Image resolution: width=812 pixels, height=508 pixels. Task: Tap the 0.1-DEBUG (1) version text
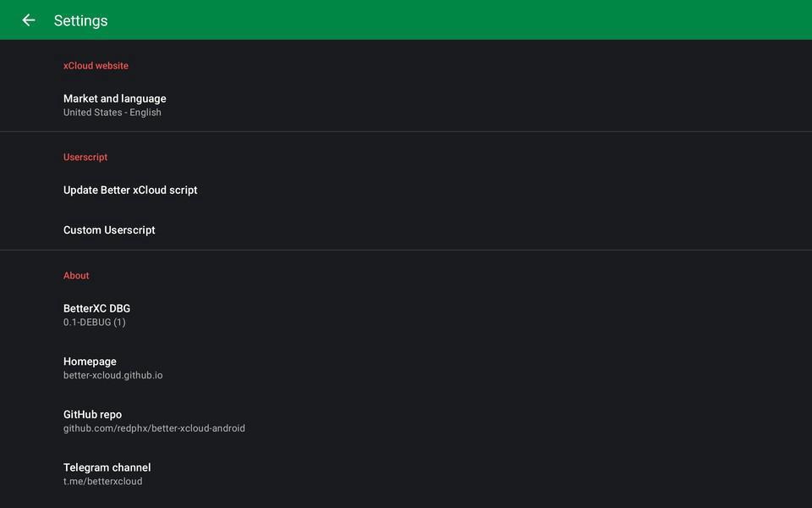tap(94, 322)
